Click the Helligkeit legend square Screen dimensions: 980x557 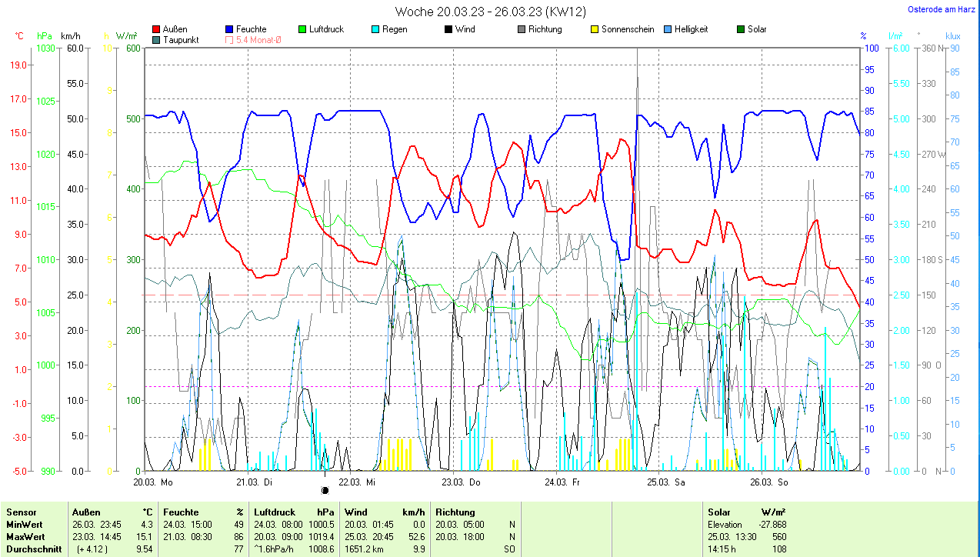pyautogui.click(x=668, y=29)
